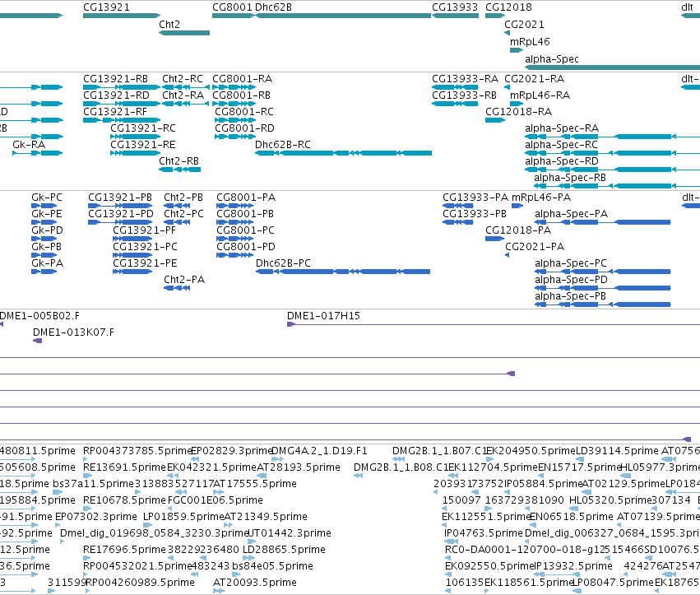Click the "CG13933-RA" transcript label

(465, 79)
